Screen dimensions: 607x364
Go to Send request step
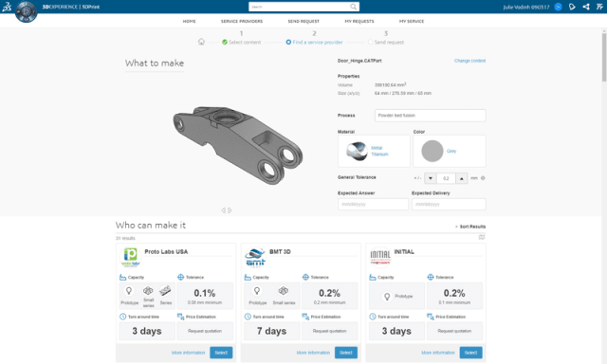386,42
